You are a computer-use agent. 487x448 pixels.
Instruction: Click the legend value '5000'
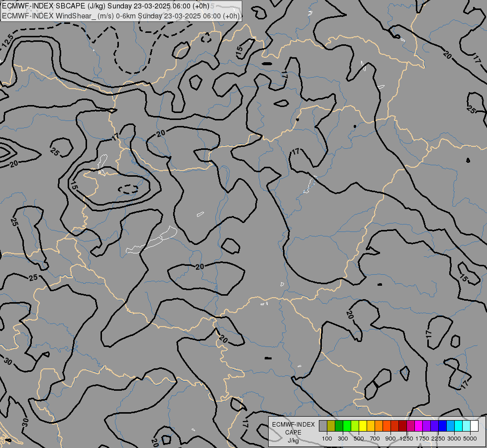[470, 439]
